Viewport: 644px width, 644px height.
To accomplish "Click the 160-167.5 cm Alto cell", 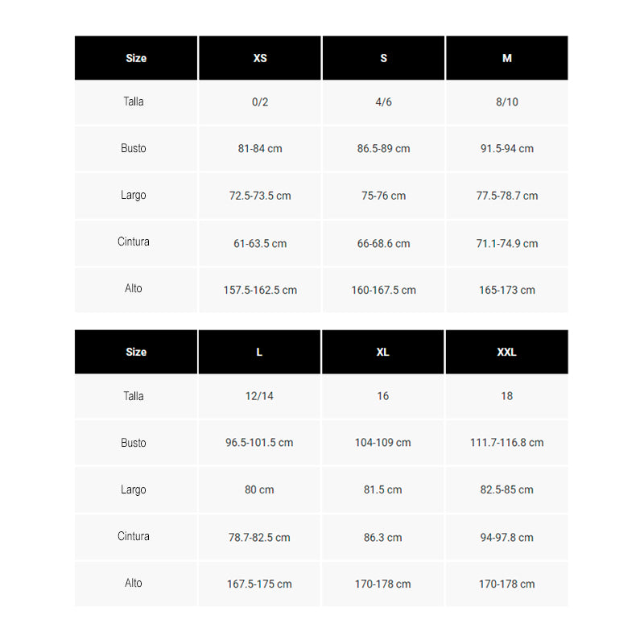I will point(383,290).
